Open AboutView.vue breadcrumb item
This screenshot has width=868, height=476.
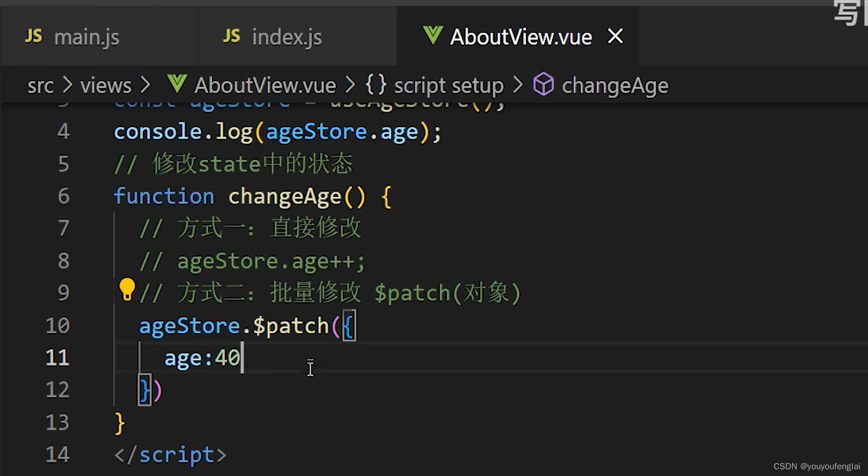265,86
